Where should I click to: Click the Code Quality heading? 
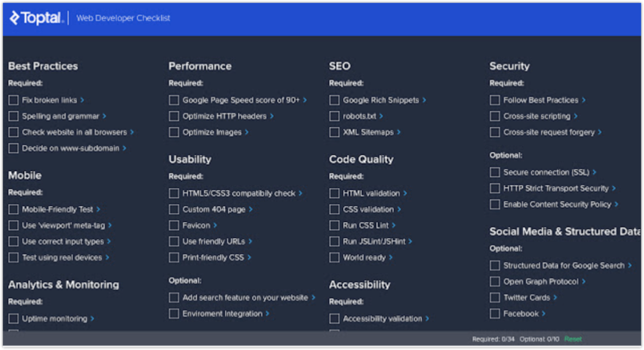click(361, 159)
